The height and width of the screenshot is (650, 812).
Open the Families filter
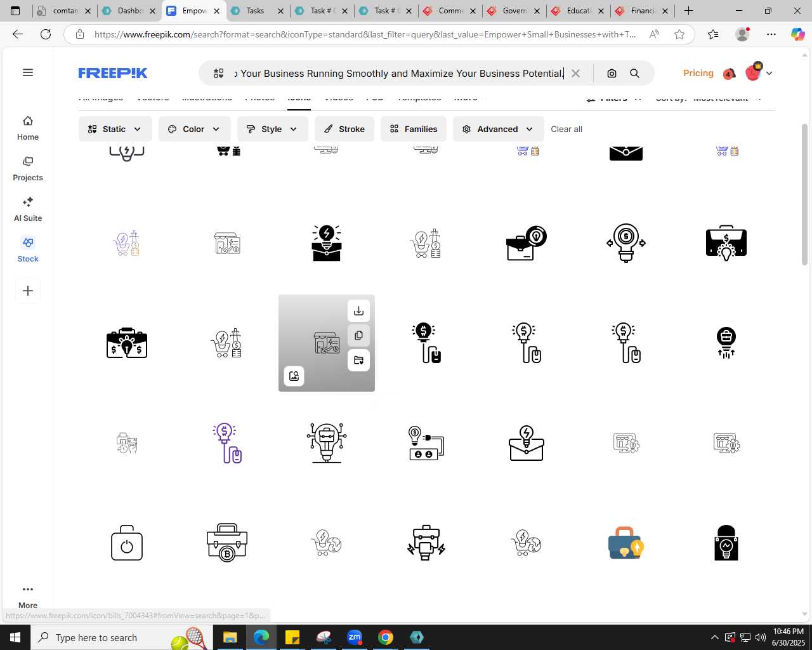[414, 129]
